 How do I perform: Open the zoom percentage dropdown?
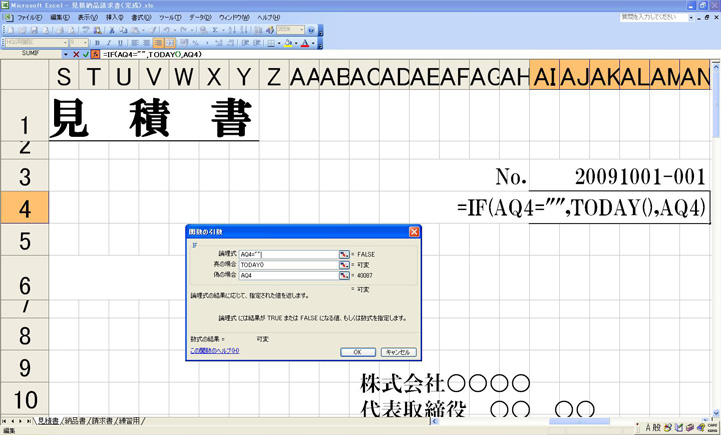pyautogui.click(x=302, y=30)
